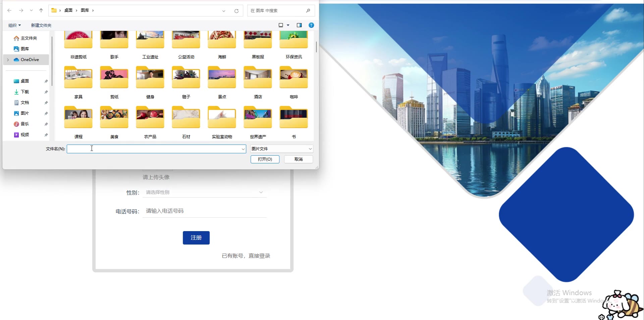644x320 pixels.
Task: Go up one folder level
Action: coord(41,10)
